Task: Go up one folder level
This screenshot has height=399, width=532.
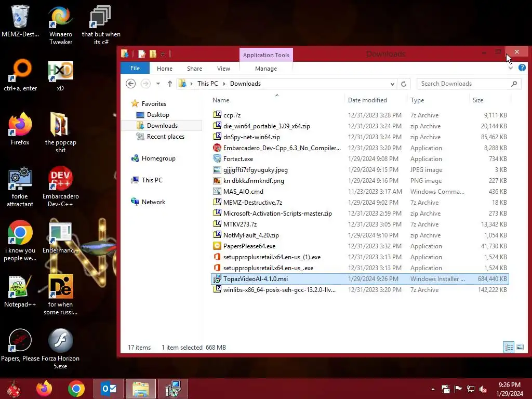Action: coord(170,84)
